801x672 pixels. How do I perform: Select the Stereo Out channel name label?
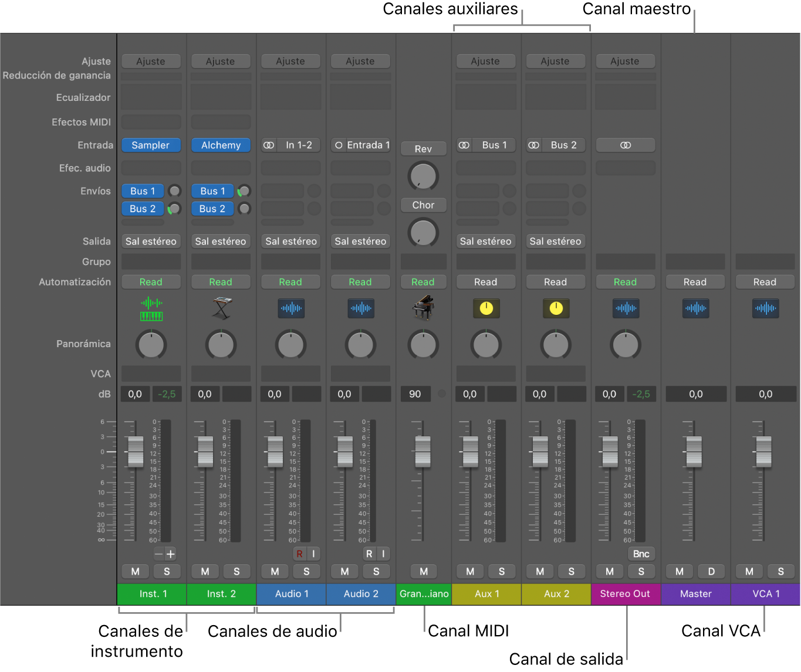pos(626,594)
